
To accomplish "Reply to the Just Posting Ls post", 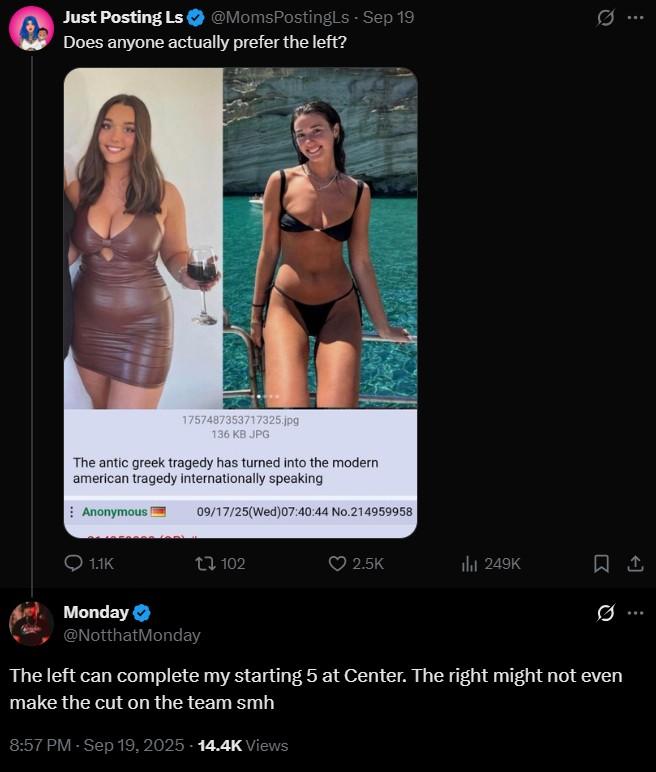I will 74,564.
